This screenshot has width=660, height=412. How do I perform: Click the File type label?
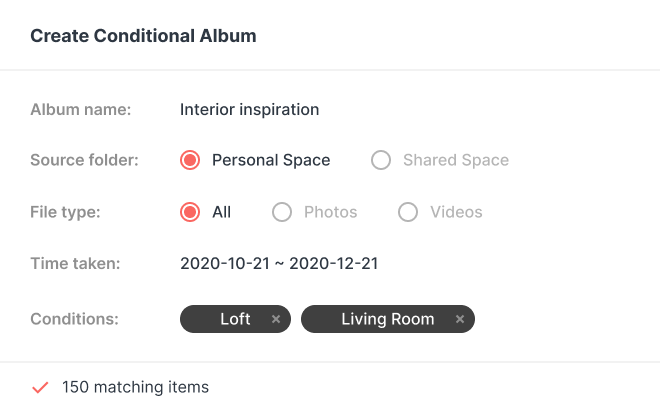pyautogui.click(x=66, y=212)
